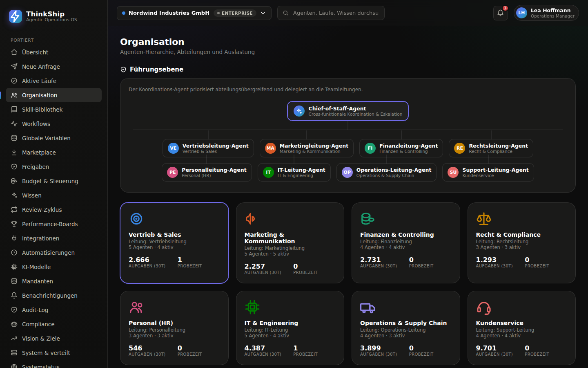Open the Rechtsleitung-Agent node
Viewport: 588px width, 368px height.
click(x=491, y=148)
